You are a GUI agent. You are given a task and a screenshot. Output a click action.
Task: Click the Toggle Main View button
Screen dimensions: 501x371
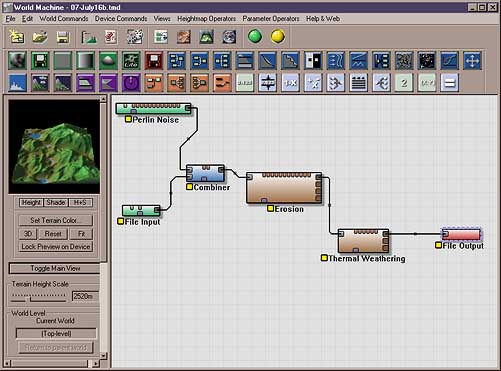55,268
